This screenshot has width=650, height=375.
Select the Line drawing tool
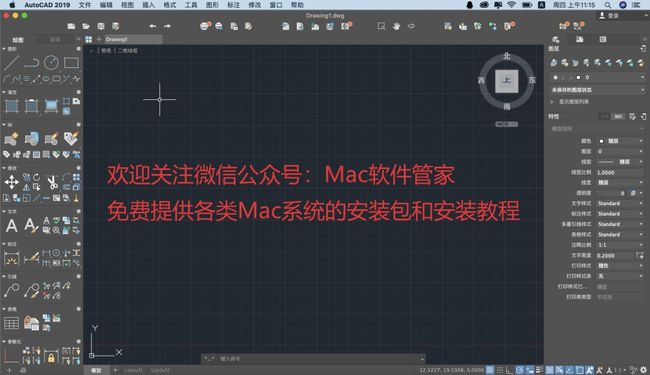coord(12,63)
